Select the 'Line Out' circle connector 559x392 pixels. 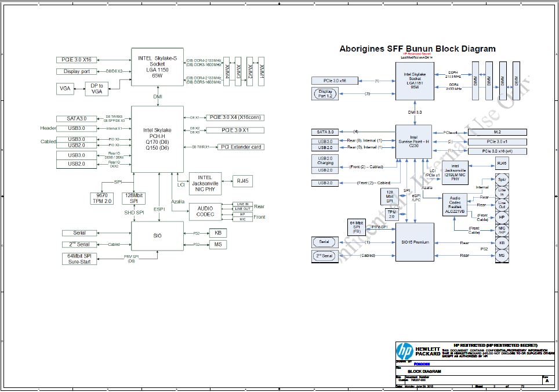(502, 205)
